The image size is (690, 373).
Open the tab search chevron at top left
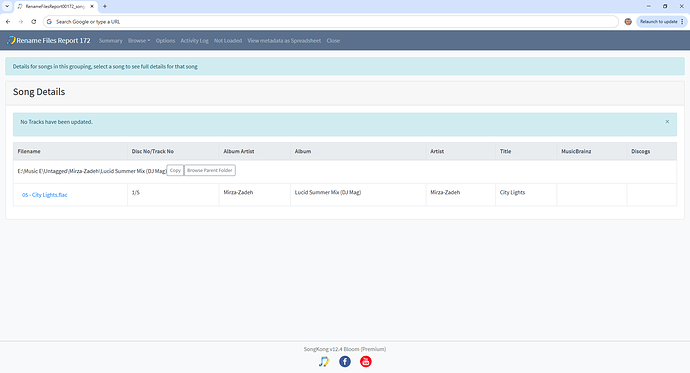[7, 6]
